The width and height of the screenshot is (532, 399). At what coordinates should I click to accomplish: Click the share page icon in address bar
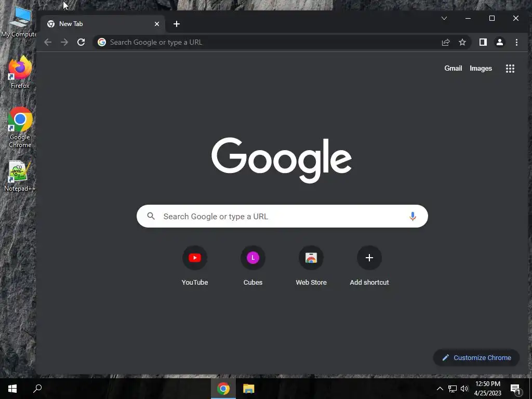(445, 42)
